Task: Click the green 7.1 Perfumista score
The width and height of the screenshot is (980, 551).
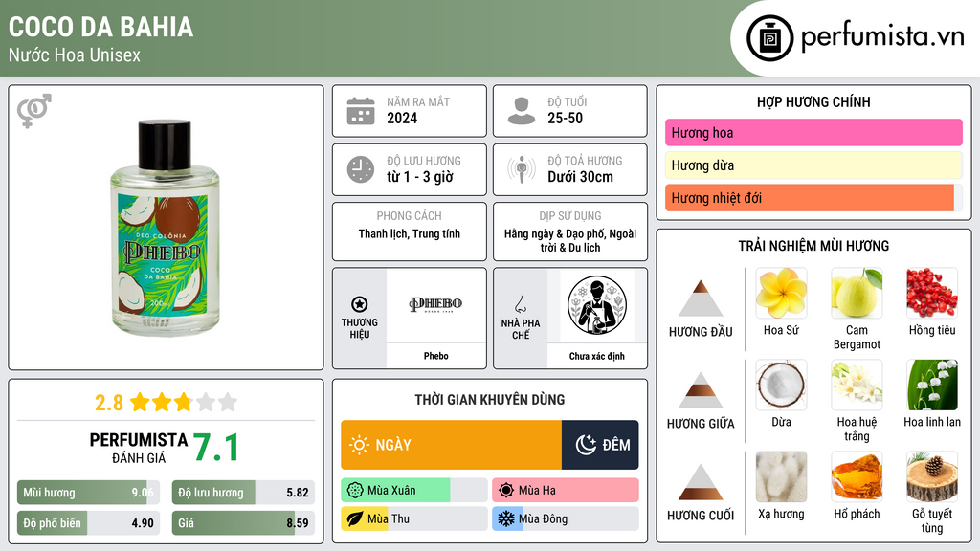Action: tap(215, 448)
